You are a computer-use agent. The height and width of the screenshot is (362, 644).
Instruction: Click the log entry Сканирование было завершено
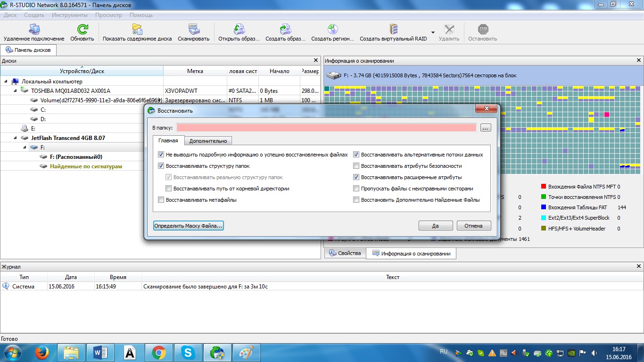(x=205, y=286)
